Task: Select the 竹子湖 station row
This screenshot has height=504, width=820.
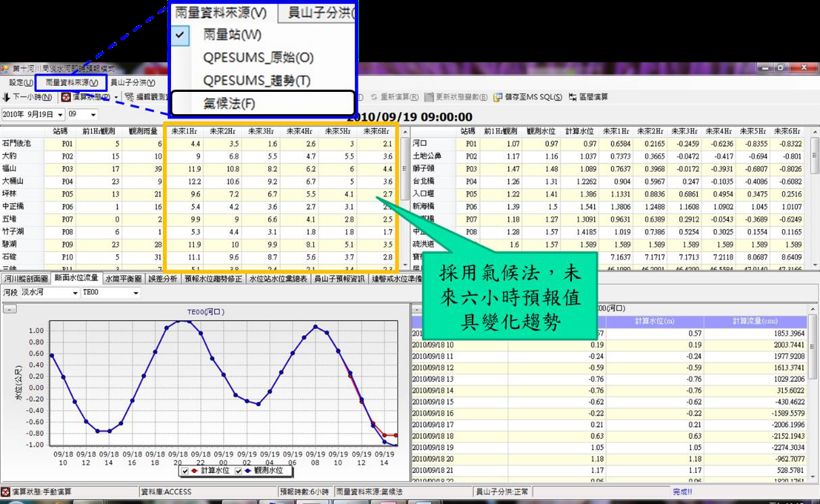Action: [x=200, y=231]
